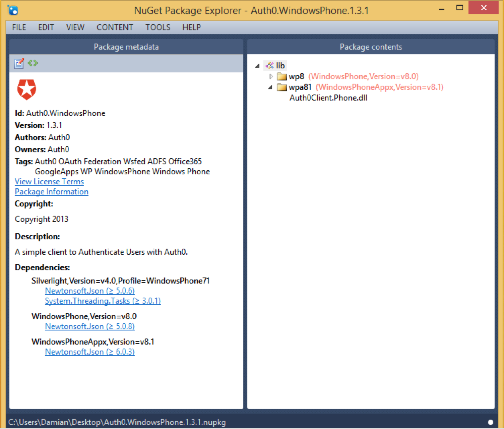This screenshot has width=504, height=429.
Task: Click the WindowsPhone,Version=v8.0 dependency group
Action: [84, 316]
